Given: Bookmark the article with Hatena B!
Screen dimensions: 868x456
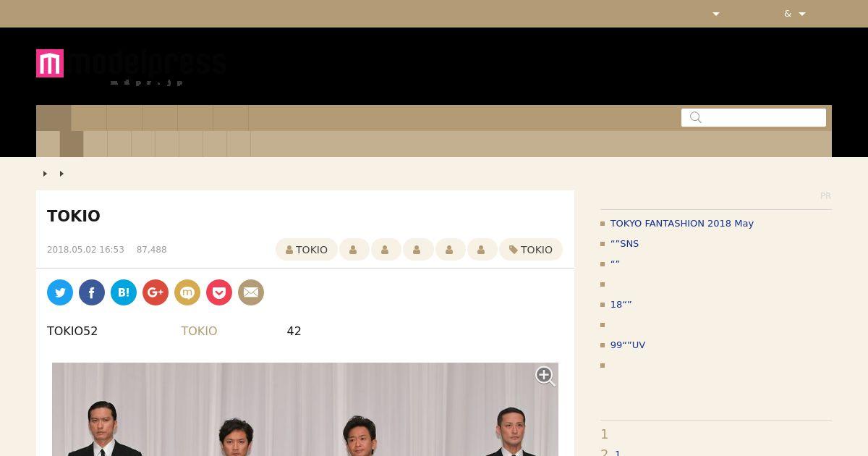Looking at the screenshot, I should pos(124,292).
